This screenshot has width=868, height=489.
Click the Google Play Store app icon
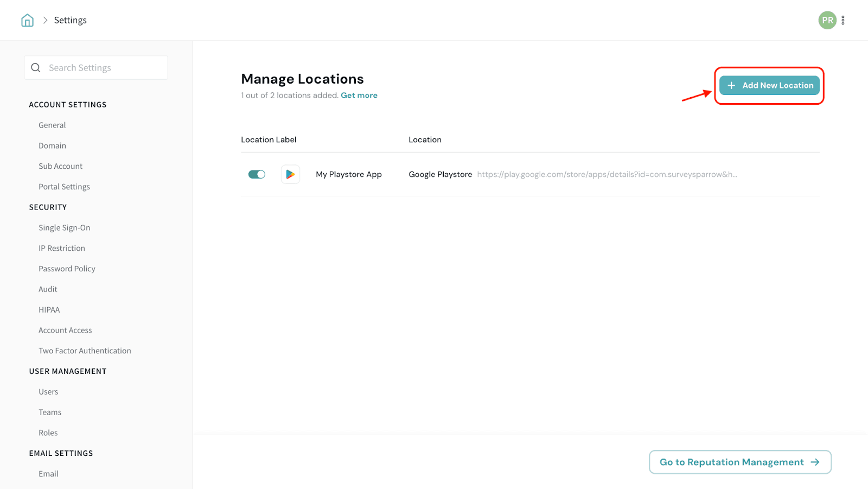click(290, 174)
